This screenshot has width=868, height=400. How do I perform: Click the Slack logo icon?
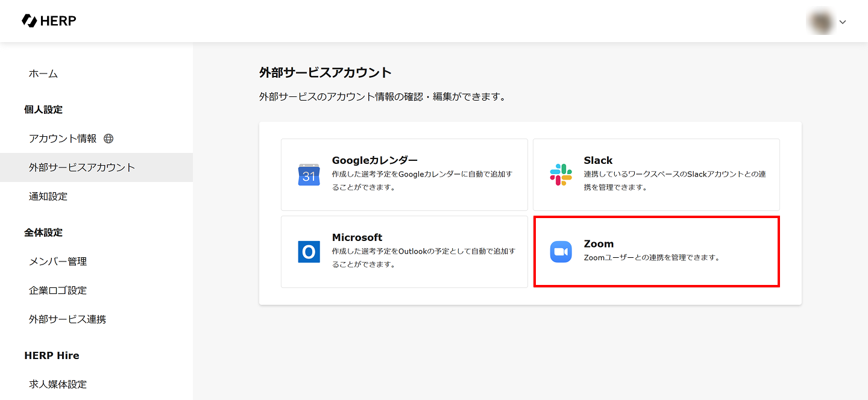561,175
